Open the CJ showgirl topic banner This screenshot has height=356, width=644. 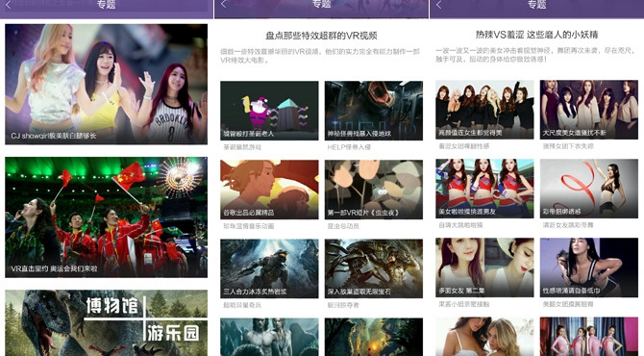click(x=106, y=85)
